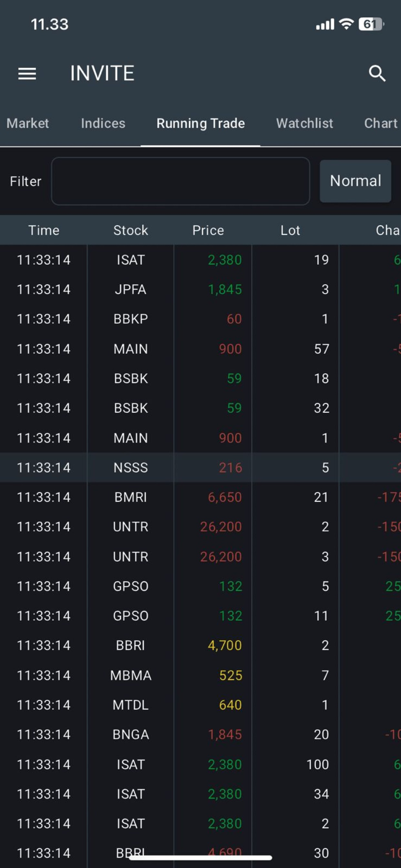Viewport: 401px width, 868px height.
Task: Select BSBK row with lot 32
Action: (x=200, y=408)
